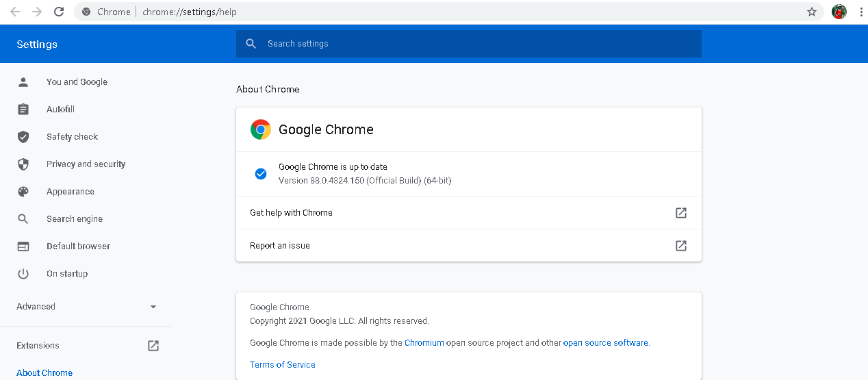The image size is (868, 380).
Task: Reload the page with the refresh icon
Action: [x=59, y=12]
